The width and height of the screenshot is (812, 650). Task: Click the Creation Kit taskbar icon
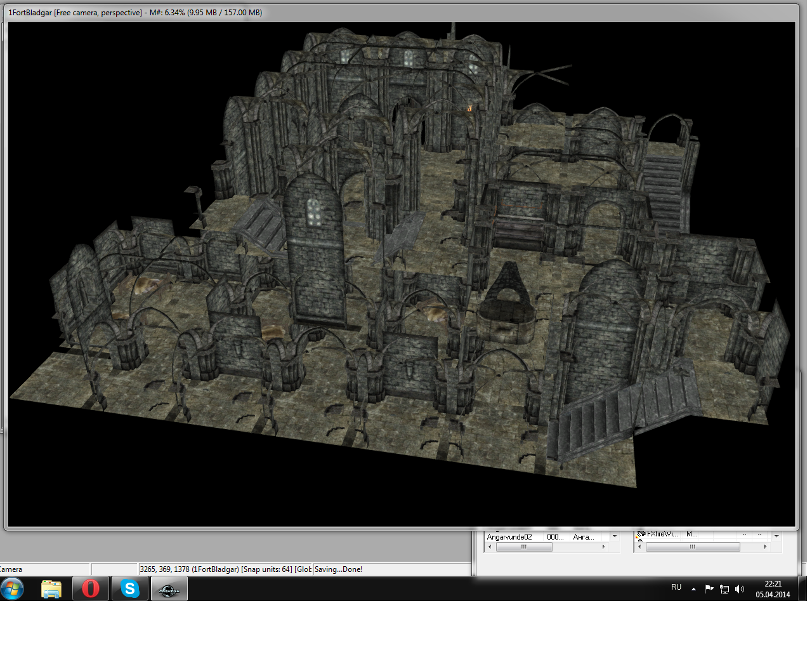tap(169, 590)
